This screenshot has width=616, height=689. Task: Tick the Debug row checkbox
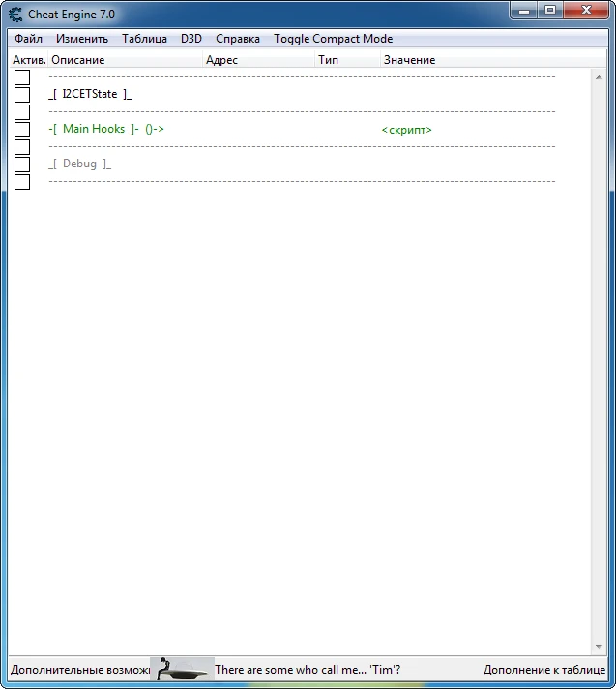22,165
